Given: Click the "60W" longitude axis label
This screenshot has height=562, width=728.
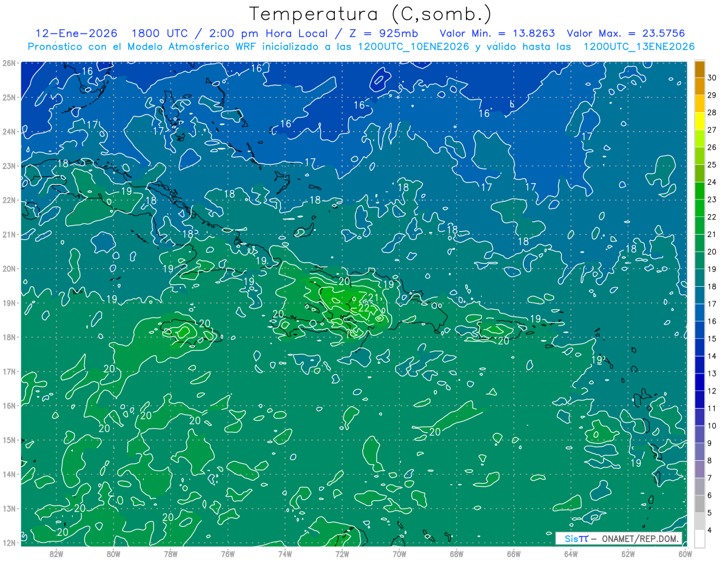Looking at the screenshot, I should tap(685, 554).
